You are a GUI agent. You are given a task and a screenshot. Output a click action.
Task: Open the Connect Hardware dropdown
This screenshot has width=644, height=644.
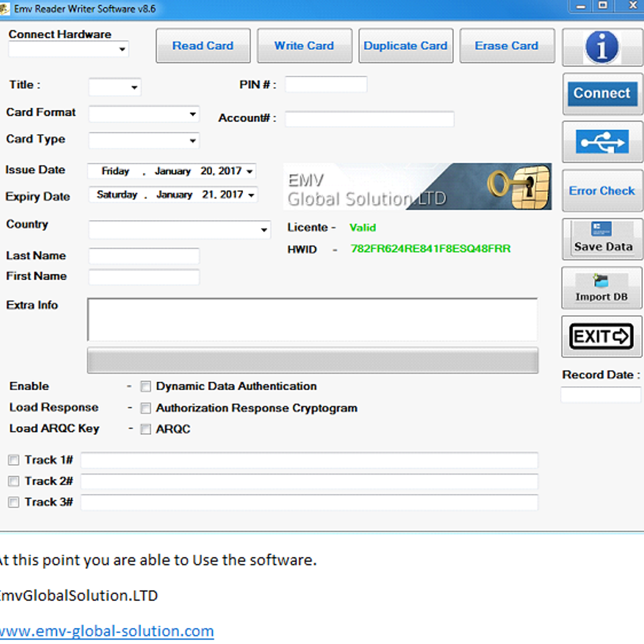coord(122,49)
